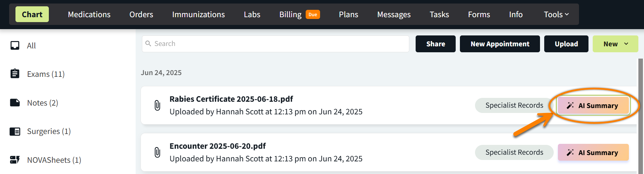Click magic wand icon on Encounter AI Summary
This screenshot has height=174, width=644.
tap(570, 153)
